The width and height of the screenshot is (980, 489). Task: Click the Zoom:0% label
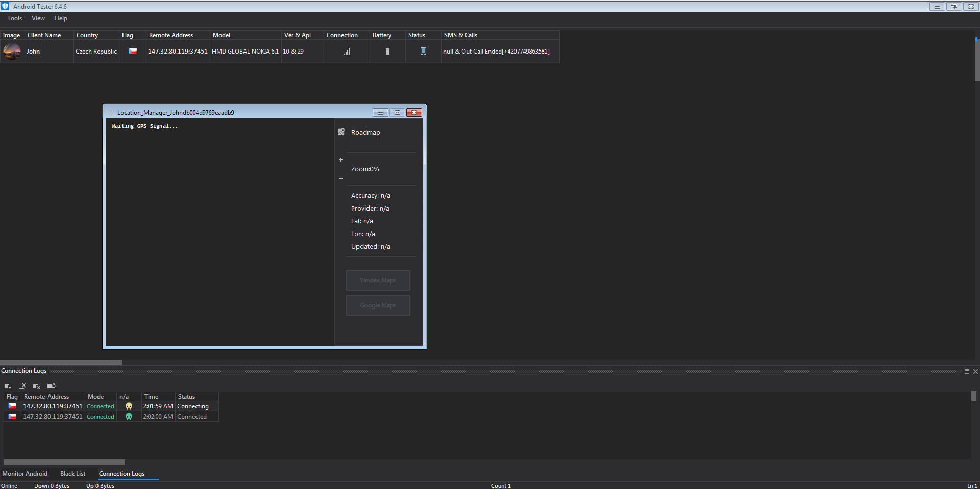(x=365, y=169)
